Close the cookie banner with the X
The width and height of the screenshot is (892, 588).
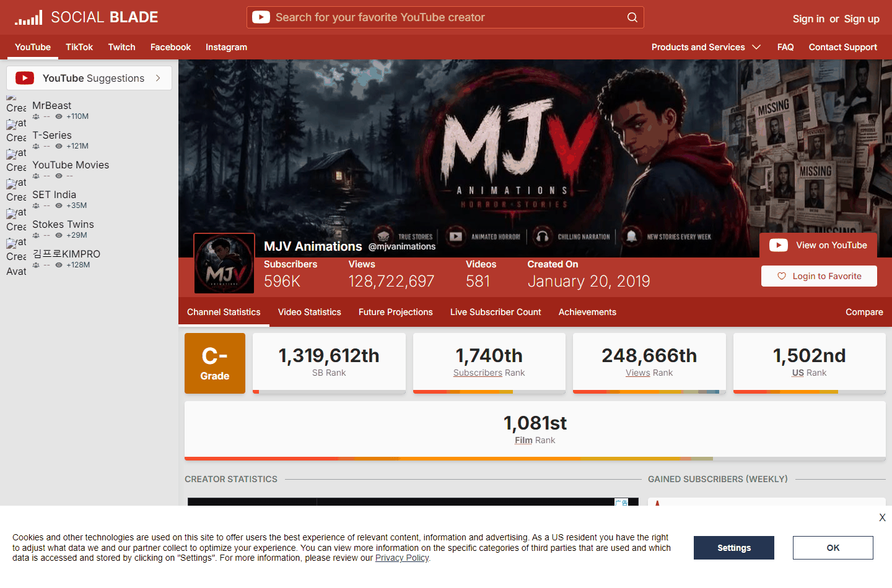tap(882, 517)
